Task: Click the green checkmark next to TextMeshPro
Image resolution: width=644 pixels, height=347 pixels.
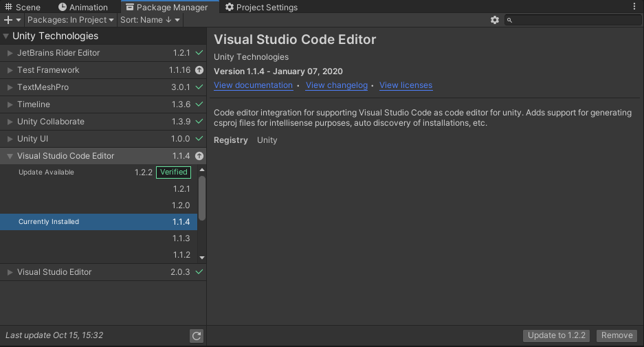Action: pyautogui.click(x=199, y=87)
